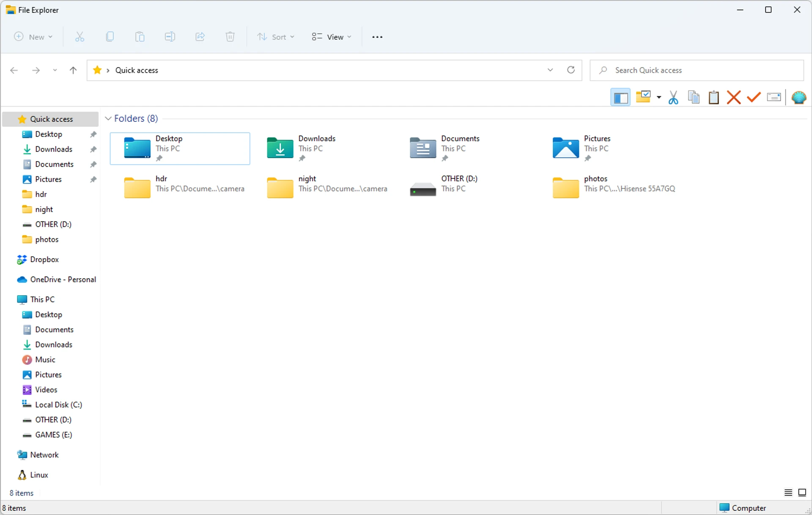Screen dimensions: 812x515
Task: Select Downloads folder tile in main pane
Action: point(323,148)
